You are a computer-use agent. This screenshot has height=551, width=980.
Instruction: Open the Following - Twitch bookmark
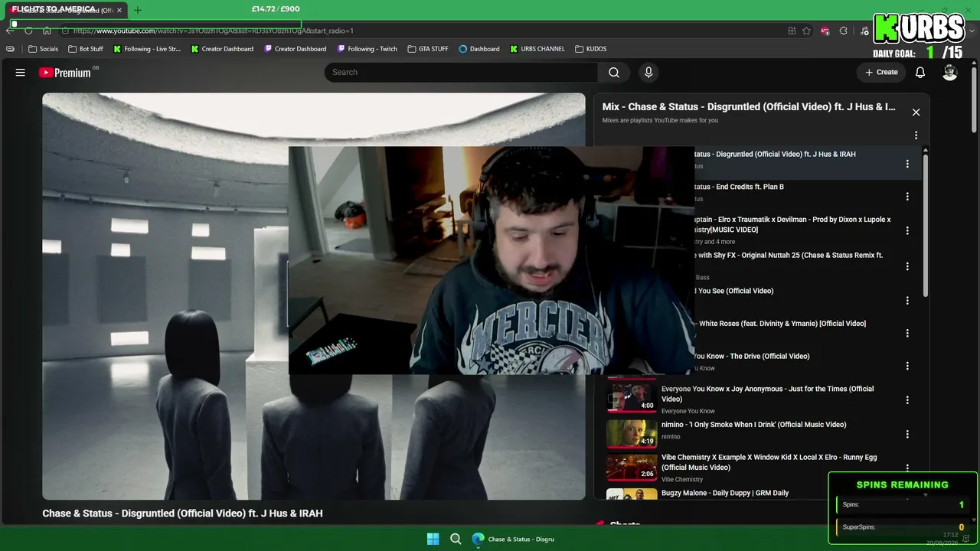pyautogui.click(x=367, y=49)
